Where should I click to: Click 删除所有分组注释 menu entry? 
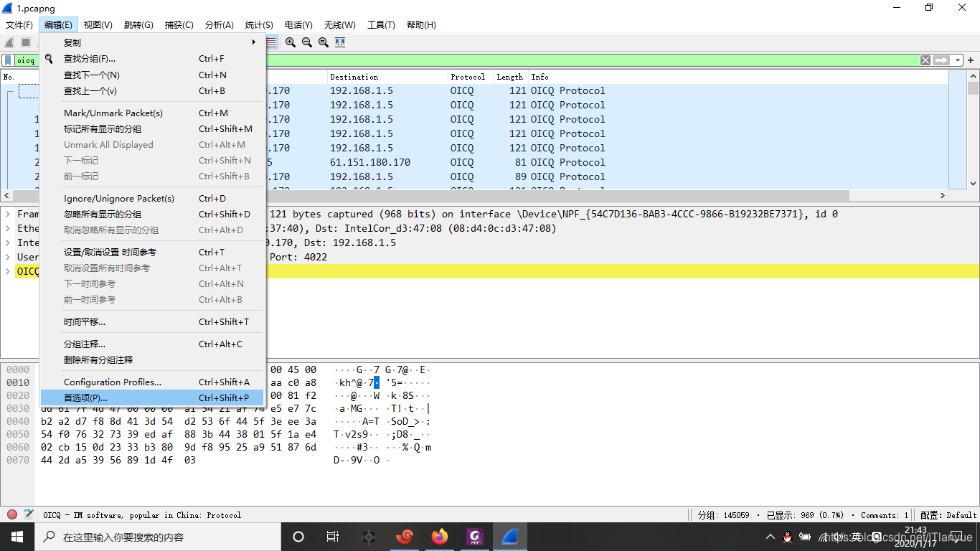[153, 359]
